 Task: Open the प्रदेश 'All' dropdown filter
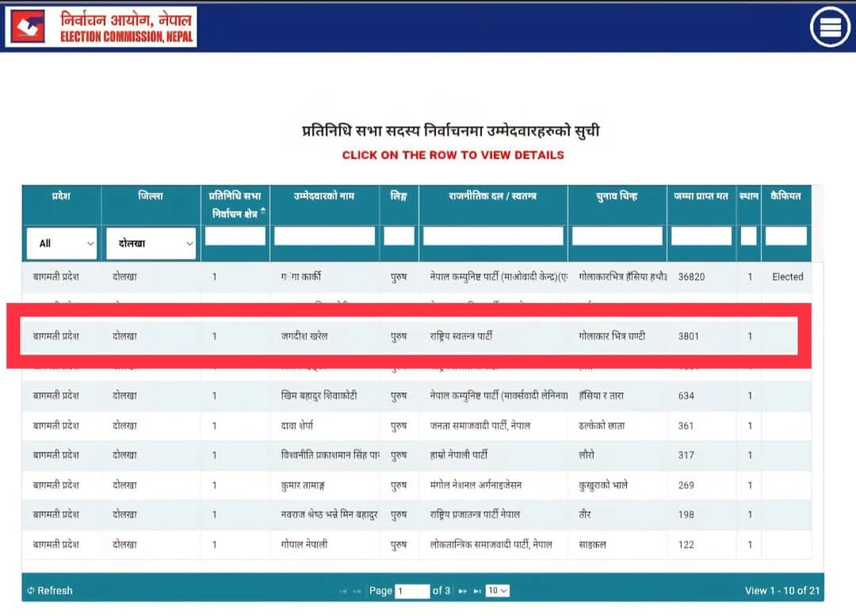pyautogui.click(x=62, y=243)
